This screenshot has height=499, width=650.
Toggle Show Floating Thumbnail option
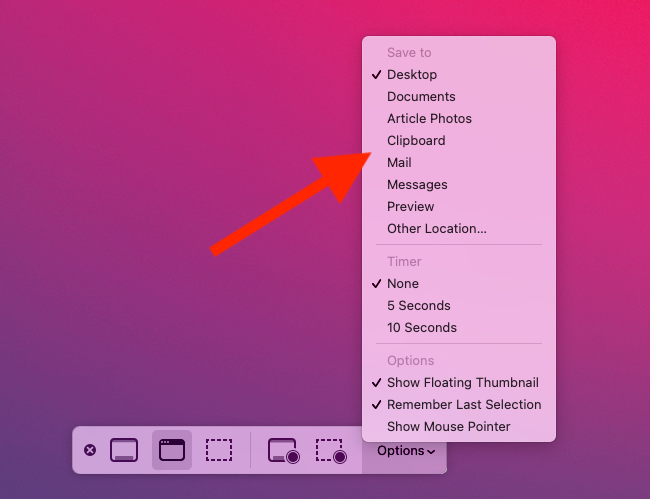coord(459,383)
